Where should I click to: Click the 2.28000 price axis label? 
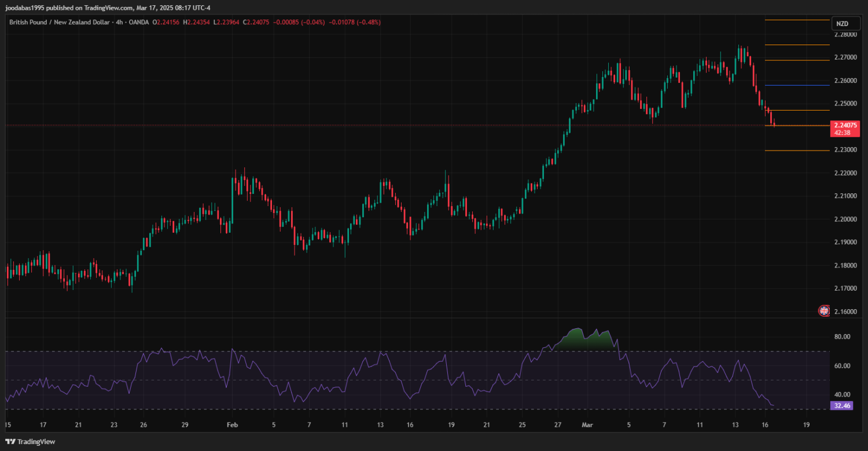point(845,34)
